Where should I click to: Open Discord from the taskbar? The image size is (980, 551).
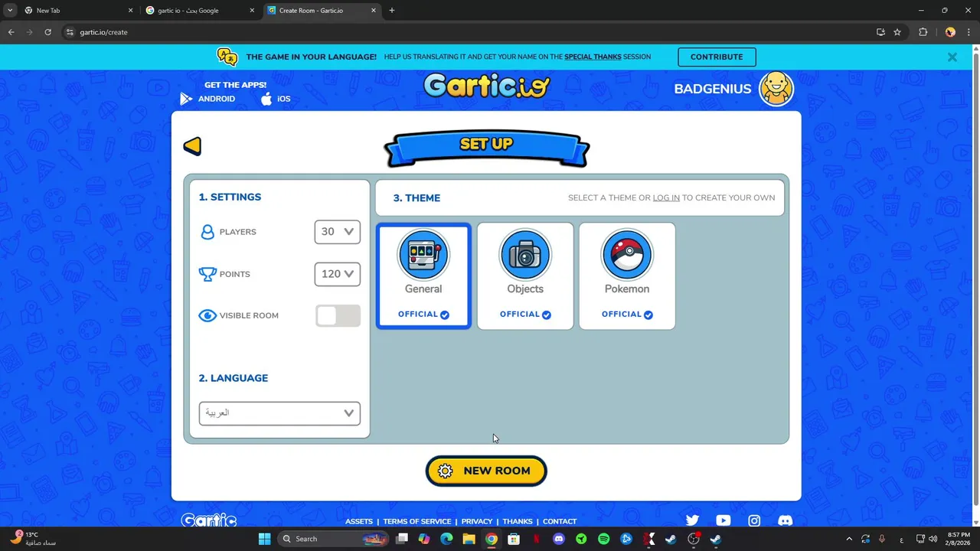tap(559, 539)
